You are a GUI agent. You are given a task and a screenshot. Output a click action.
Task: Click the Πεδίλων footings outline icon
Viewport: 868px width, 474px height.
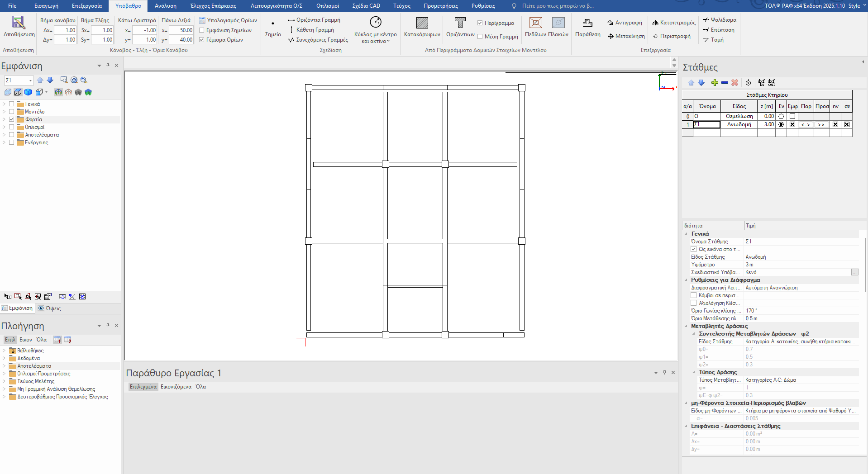point(535,23)
